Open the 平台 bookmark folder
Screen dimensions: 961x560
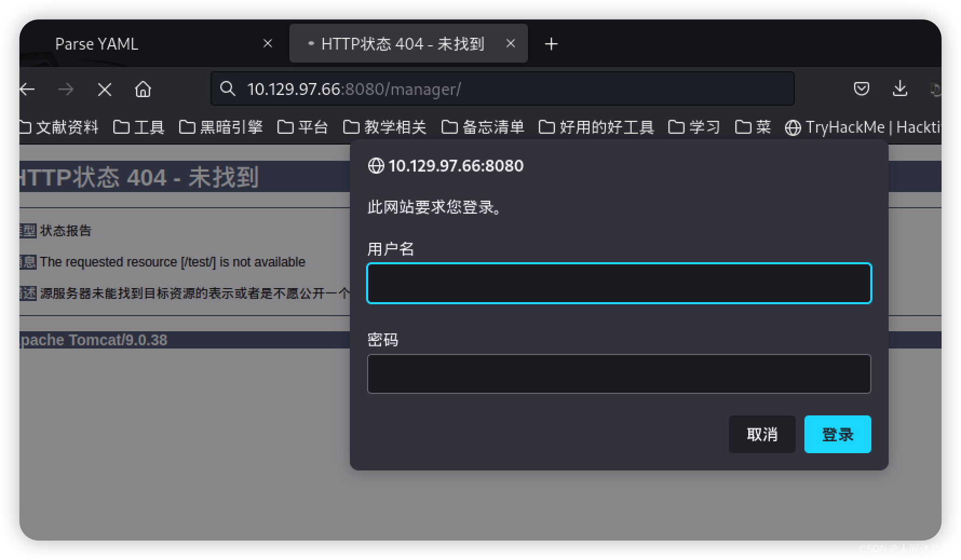(x=303, y=127)
